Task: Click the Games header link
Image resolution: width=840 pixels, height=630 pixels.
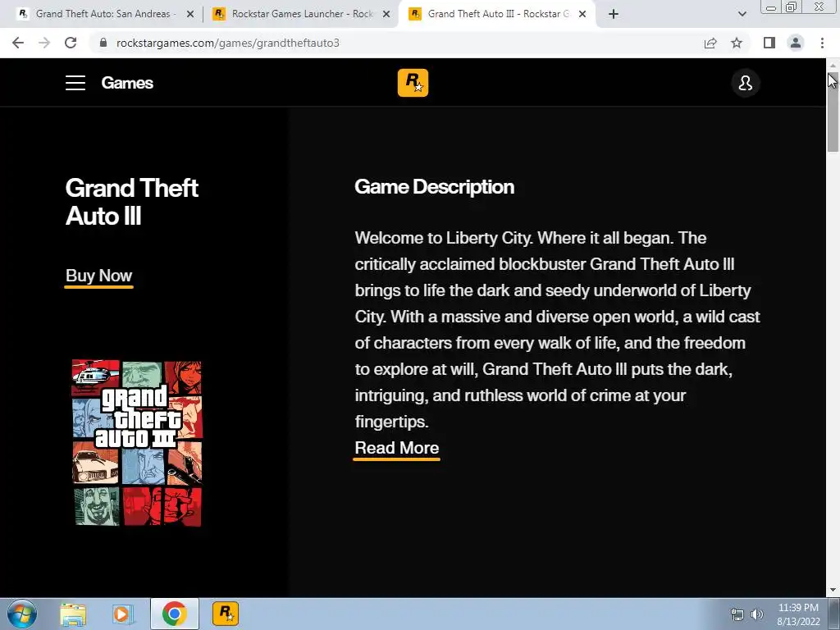Action: coord(127,83)
